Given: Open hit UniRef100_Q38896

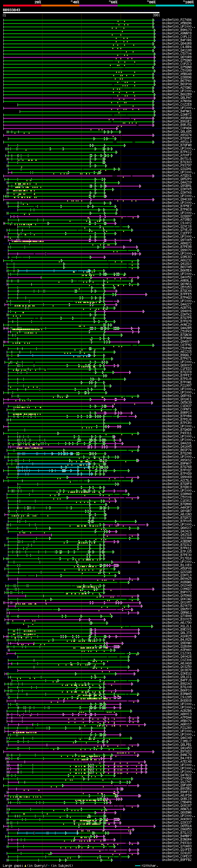Looking at the screenshot, I should click(176, 78).
